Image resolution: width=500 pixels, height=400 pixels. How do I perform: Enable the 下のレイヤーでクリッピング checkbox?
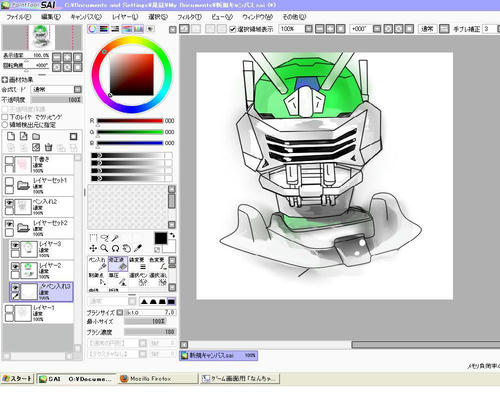point(5,117)
